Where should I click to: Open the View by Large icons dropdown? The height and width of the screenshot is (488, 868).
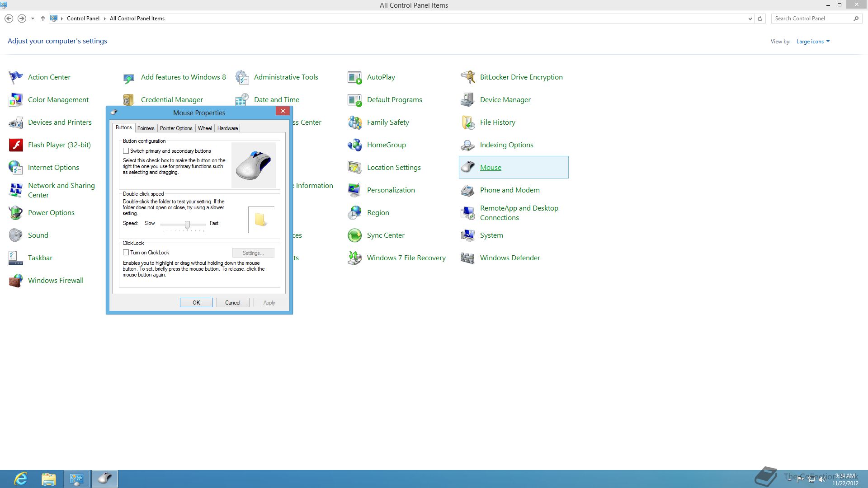813,42
